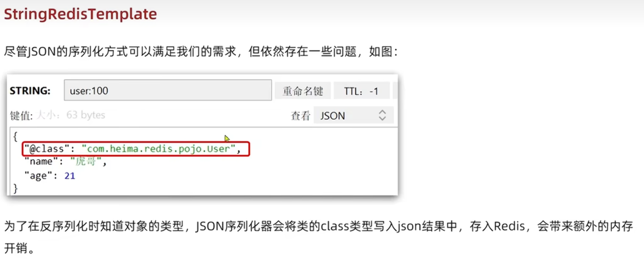The image size is (644, 261).
Task: Click the paragraph starting with 为了在反序列化
Action: [x=319, y=237]
